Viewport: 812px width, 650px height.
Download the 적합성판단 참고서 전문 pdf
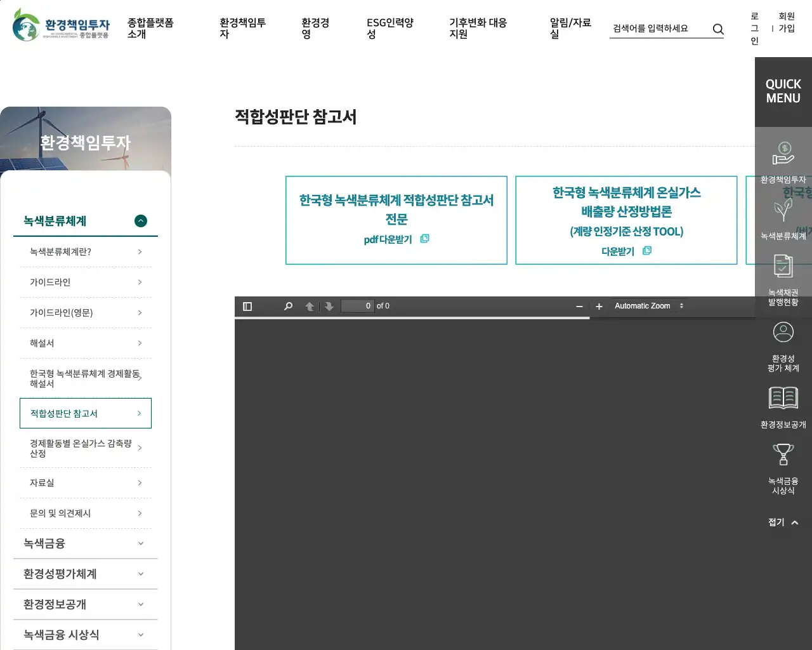click(396, 239)
